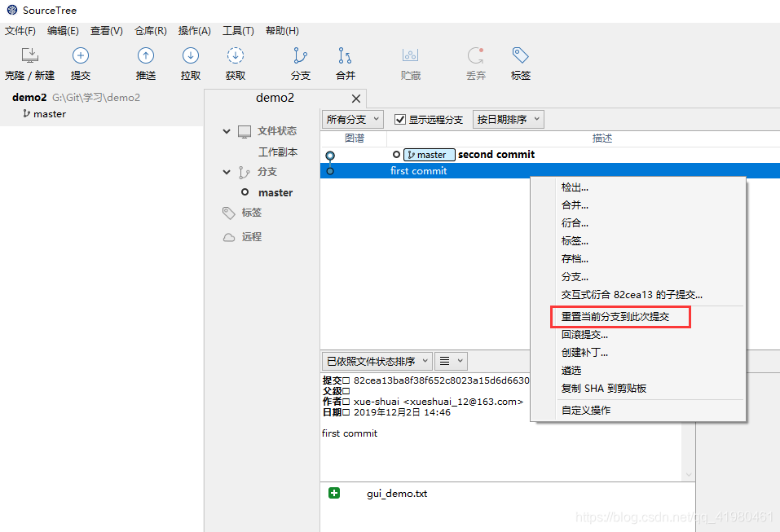Screen dimensions: 780x532
Task: Click the Branch (分支) toolbar icon
Action: click(300, 55)
